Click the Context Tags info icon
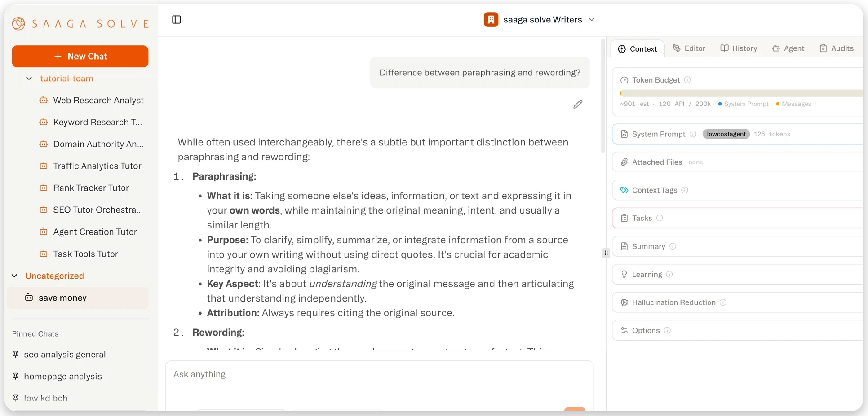The image size is (868, 416). [x=685, y=190]
